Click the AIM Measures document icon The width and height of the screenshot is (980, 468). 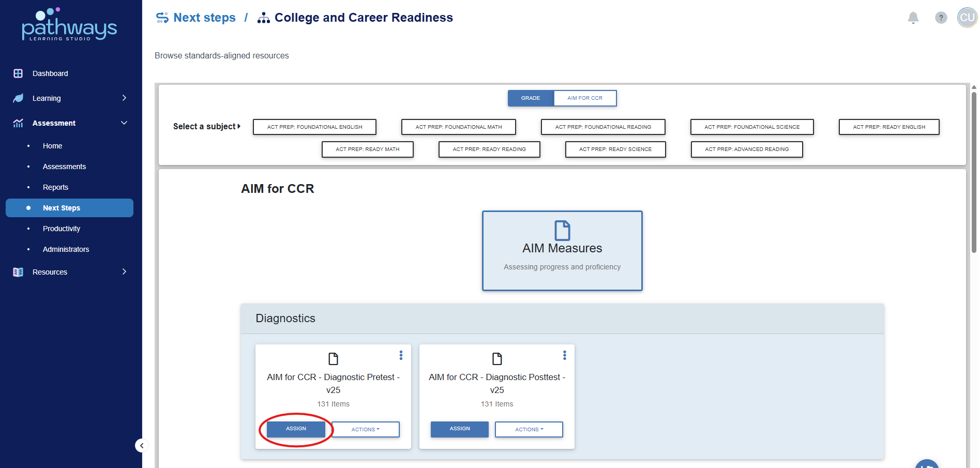click(x=562, y=231)
